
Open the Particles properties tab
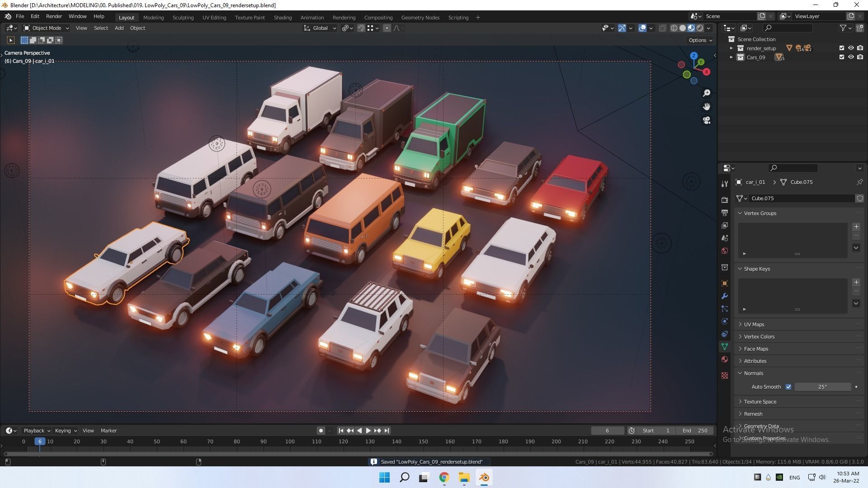click(x=725, y=309)
